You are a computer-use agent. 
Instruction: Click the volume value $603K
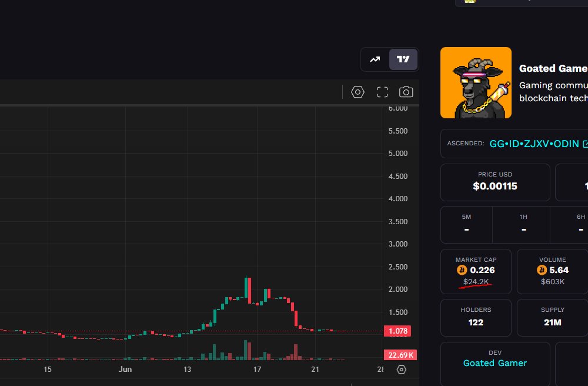(x=552, y=281)
